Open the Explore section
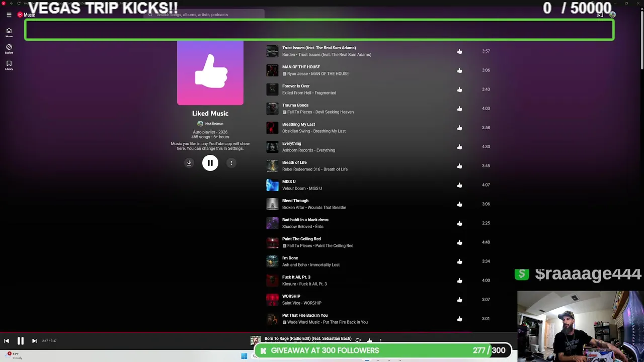The image size is (644, 362). click(9, 49)
